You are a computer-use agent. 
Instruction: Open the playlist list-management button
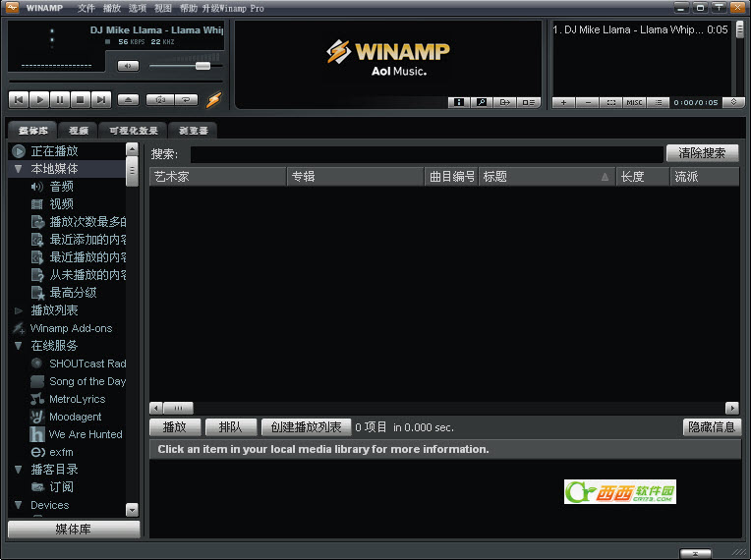(x=658, y=102)
